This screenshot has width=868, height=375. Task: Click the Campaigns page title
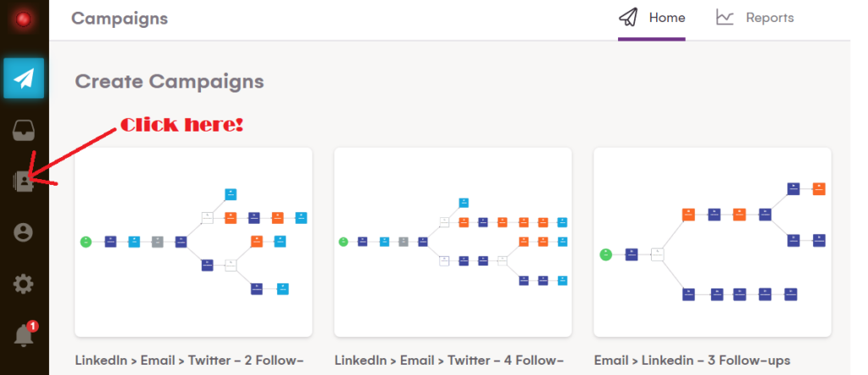point(120,19)
